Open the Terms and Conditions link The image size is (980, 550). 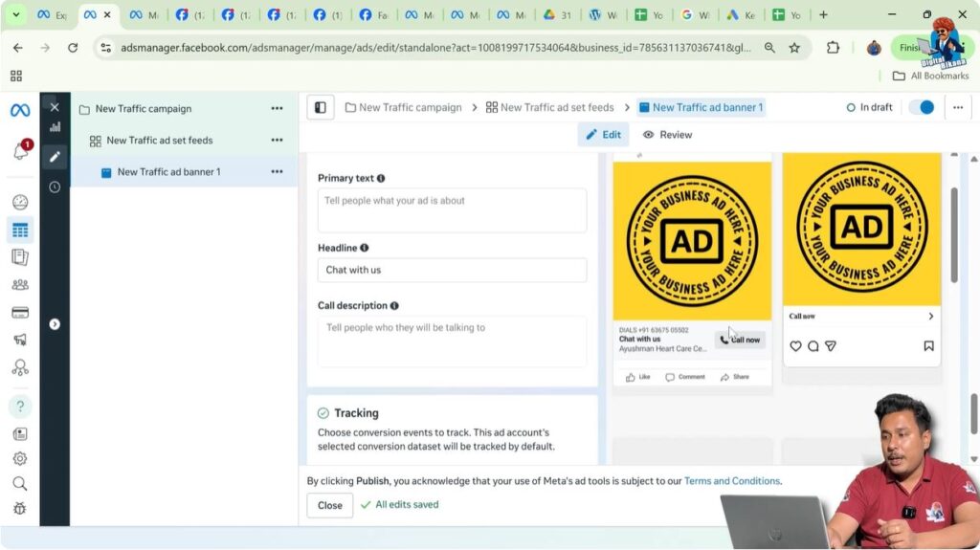(x=732, y=481)
